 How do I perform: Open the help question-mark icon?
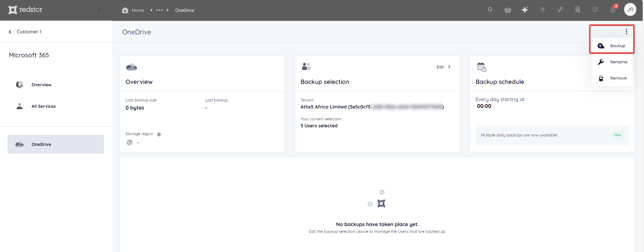point(543,10)
